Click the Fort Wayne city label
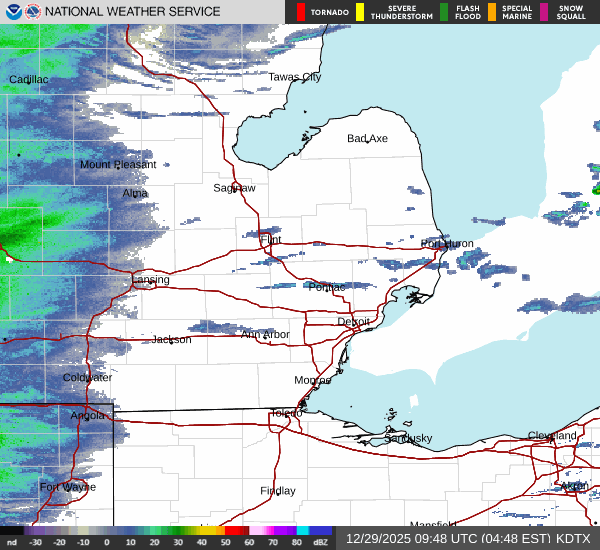The height and width of the screenshot is (550, 600). (68, 487)
